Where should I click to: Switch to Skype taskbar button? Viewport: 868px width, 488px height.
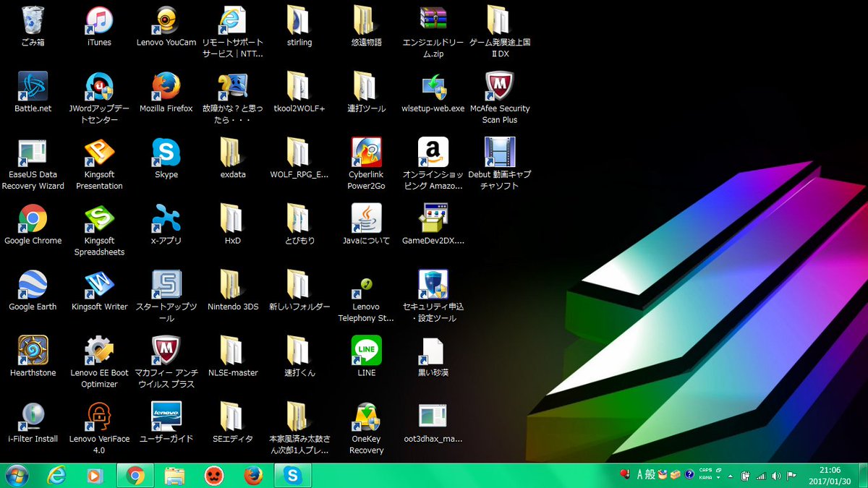tap(292, 475)
